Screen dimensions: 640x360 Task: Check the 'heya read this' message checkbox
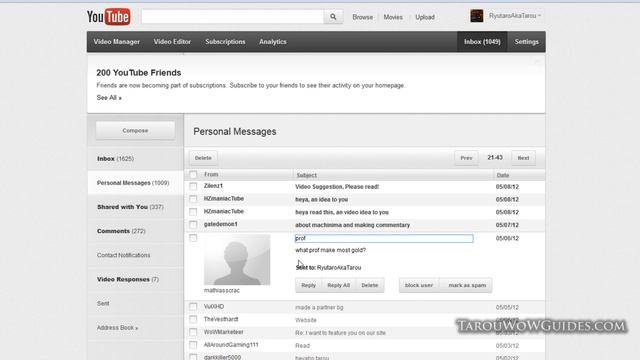click(x=193, y=211)
